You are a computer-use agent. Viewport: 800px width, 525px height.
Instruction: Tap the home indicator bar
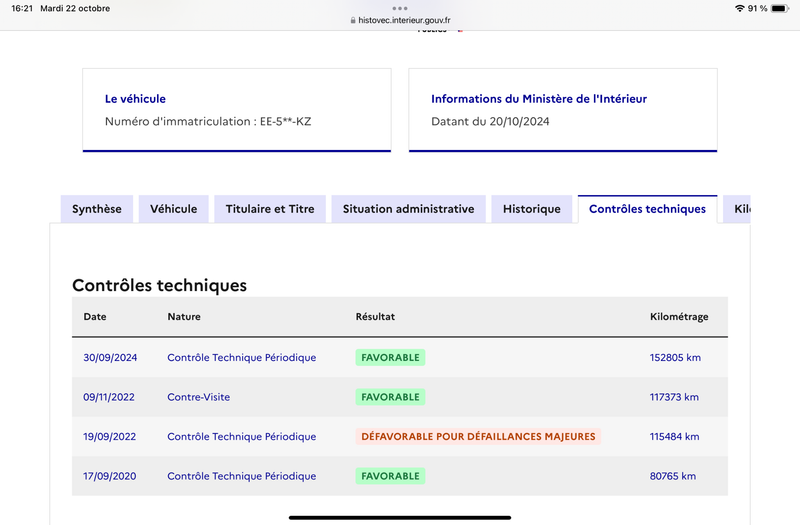400,517
